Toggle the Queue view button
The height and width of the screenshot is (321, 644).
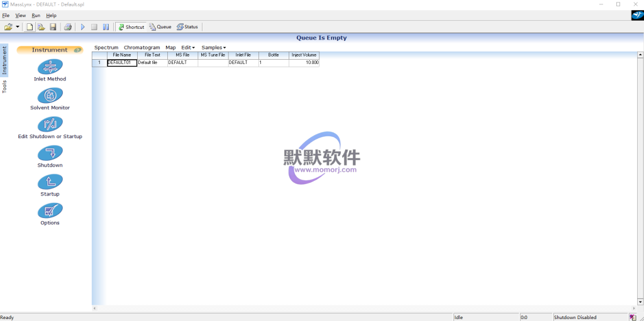tap(160, 27)
